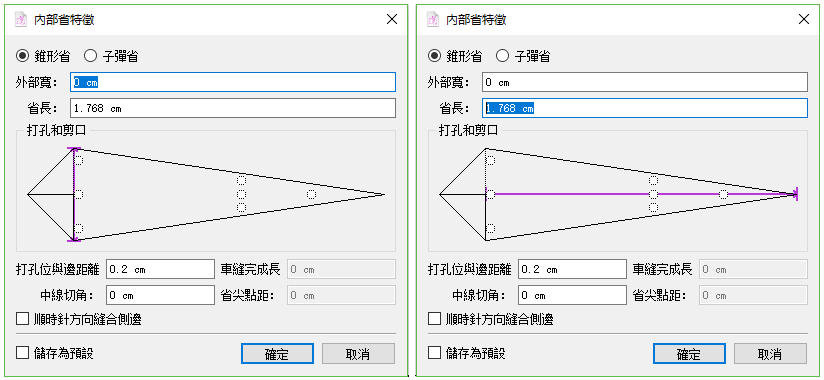Click 外部寬 field in the right dialog
824x380 pixels.
click(x=645, y=82)
